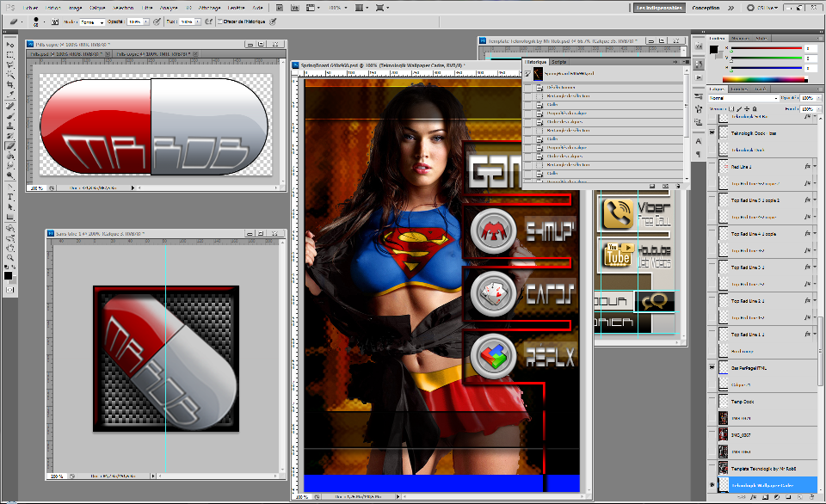Viewport: 826px width, 504px height.
Task: Select the Eraser tool in the left toolbox
Action: (10, 145)
